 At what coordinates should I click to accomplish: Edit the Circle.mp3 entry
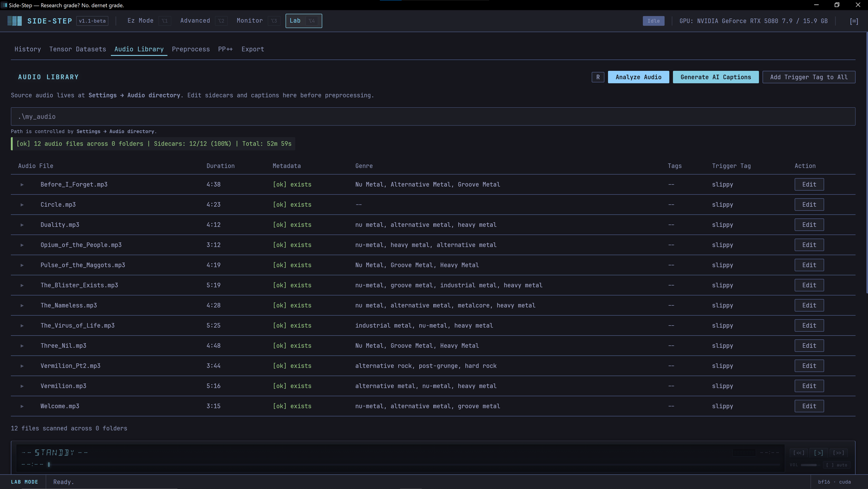tap(809, 205)
